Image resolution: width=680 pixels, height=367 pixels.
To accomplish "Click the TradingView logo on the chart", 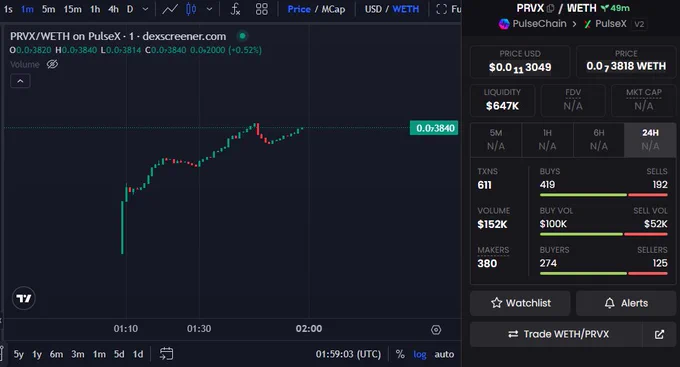I will [23, 298].
